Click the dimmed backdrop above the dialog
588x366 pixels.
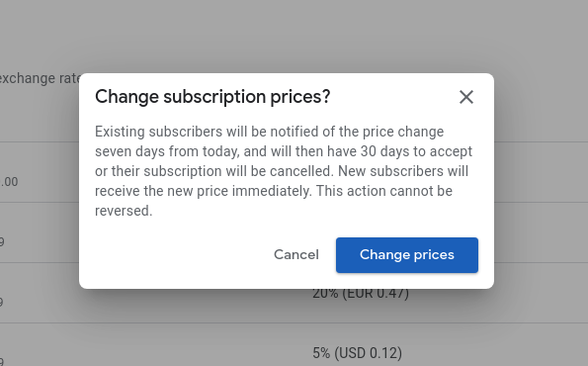point(287,36)
